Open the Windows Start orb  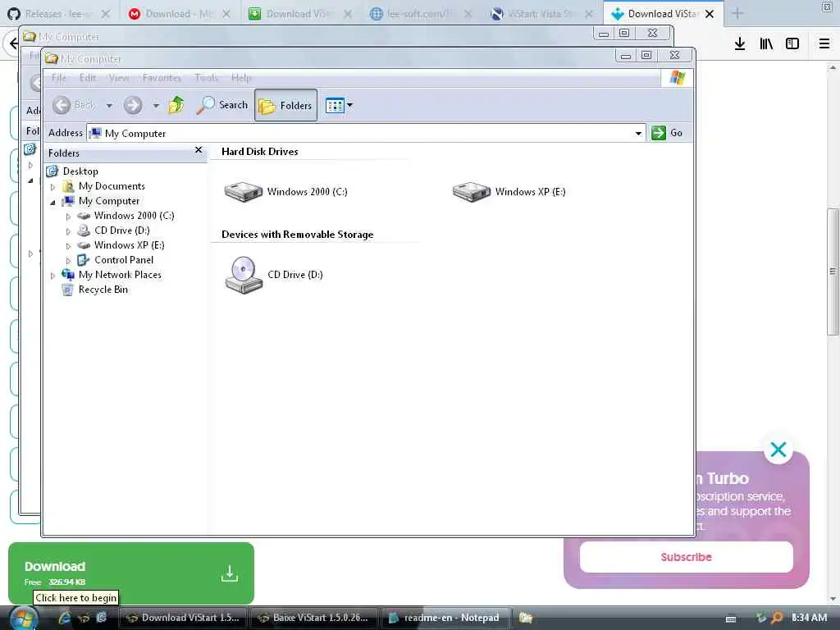24,618
